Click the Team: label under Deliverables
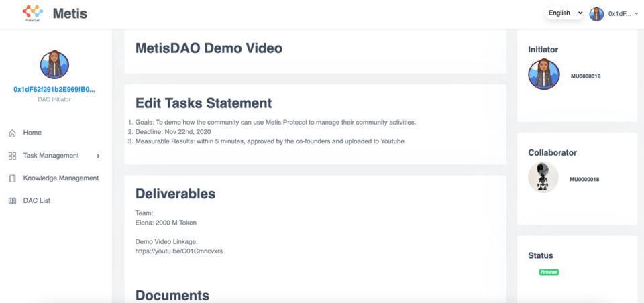 click(x=144, y=213)
